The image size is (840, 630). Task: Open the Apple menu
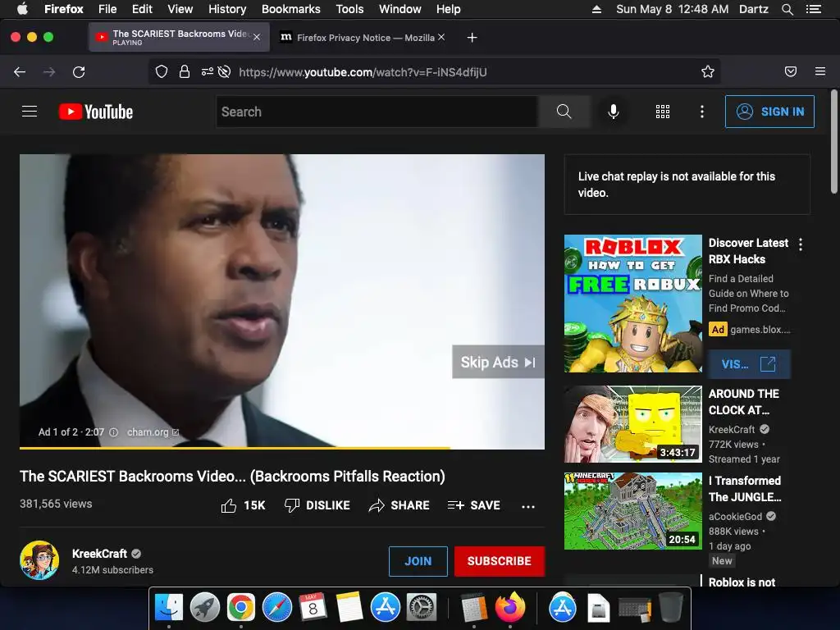coord(22,9)
